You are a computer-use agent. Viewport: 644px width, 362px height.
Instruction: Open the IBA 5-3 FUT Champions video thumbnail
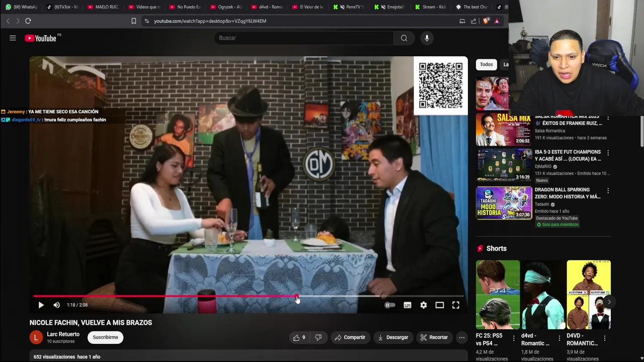click(x=504, y=165)
